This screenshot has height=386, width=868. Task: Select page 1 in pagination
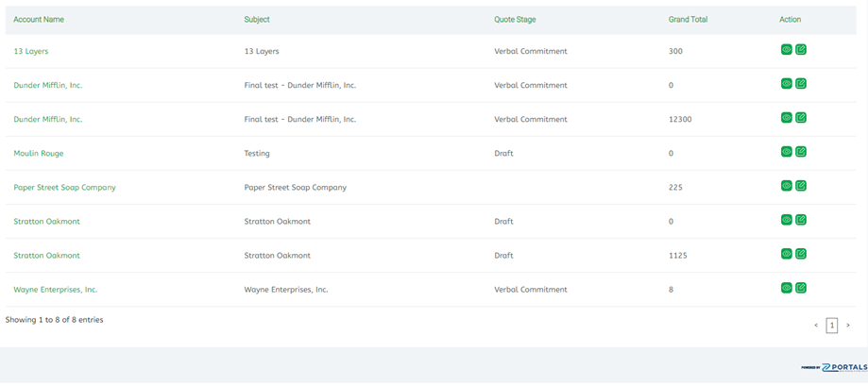pos(831,326)
